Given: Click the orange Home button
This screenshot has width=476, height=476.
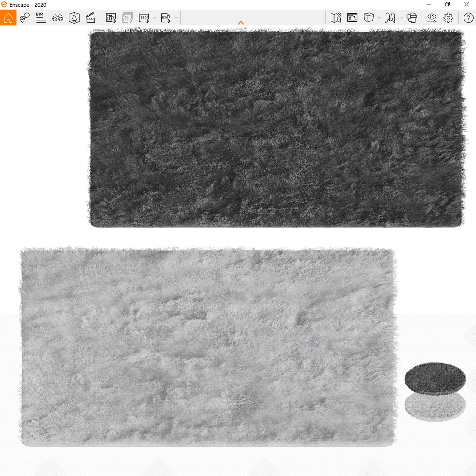Looking at the screenshot, I should (8, 18).
